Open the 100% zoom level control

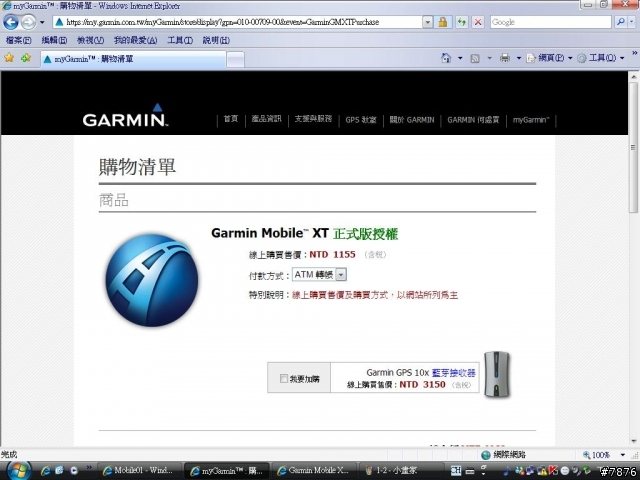click(604, 455)
